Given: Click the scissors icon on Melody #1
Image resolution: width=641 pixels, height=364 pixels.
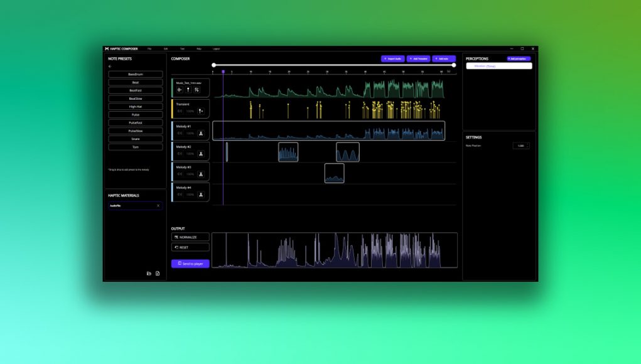Looking at the screenshot, I should (x=201, y=133).
